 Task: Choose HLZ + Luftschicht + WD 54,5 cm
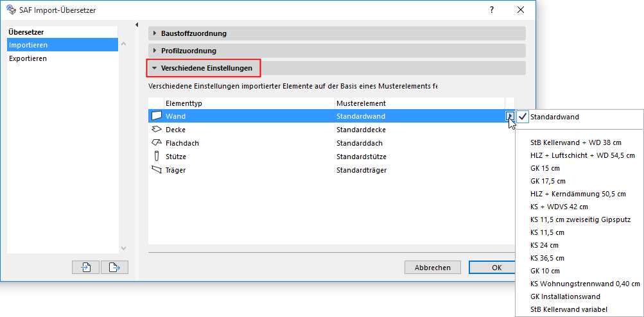tap(582, 155)
